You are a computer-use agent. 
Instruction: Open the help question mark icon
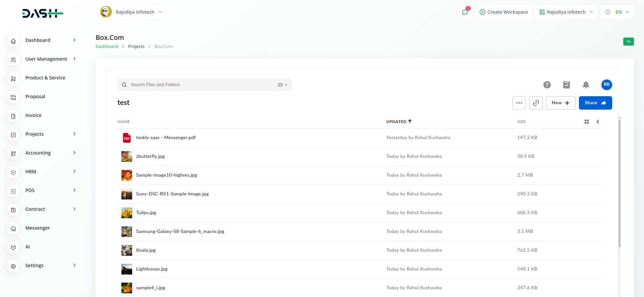547,85
